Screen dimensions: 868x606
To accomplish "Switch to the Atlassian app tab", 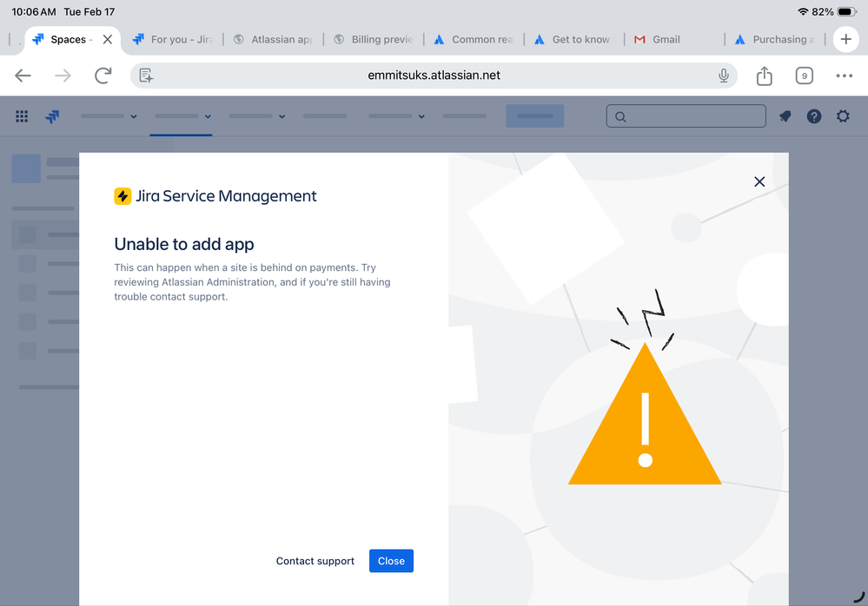I will pyautogui.click(x=273, y=39).
